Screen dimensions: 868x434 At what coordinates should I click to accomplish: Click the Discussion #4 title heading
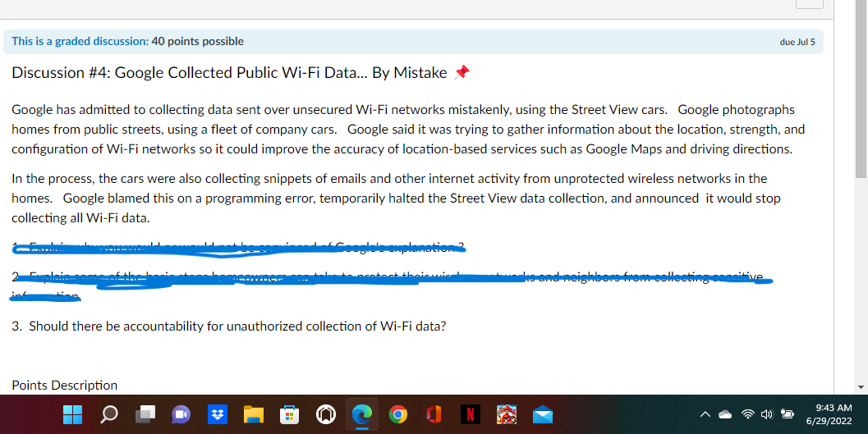[229, 73]
